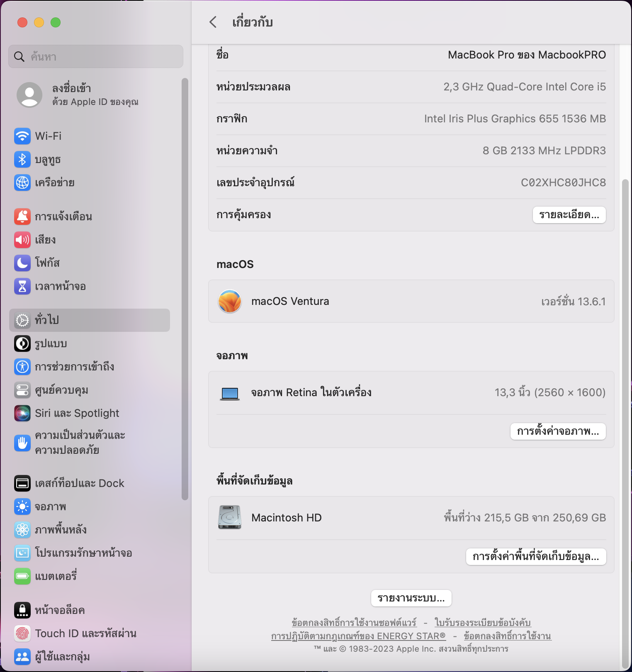
Task: Click the processor value Quad-Core Intel Core i5
Action: pyautogui.click(x=546, y=87)
